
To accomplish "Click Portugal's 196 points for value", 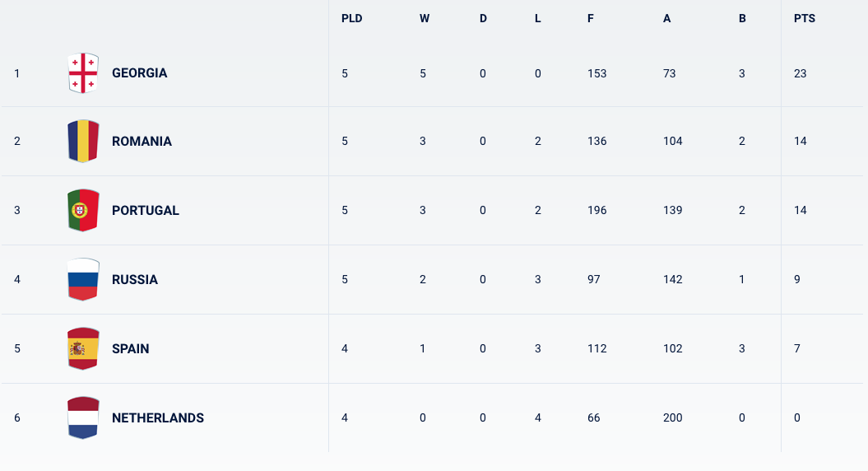I will pyautogui.click(x=596, y=210).
